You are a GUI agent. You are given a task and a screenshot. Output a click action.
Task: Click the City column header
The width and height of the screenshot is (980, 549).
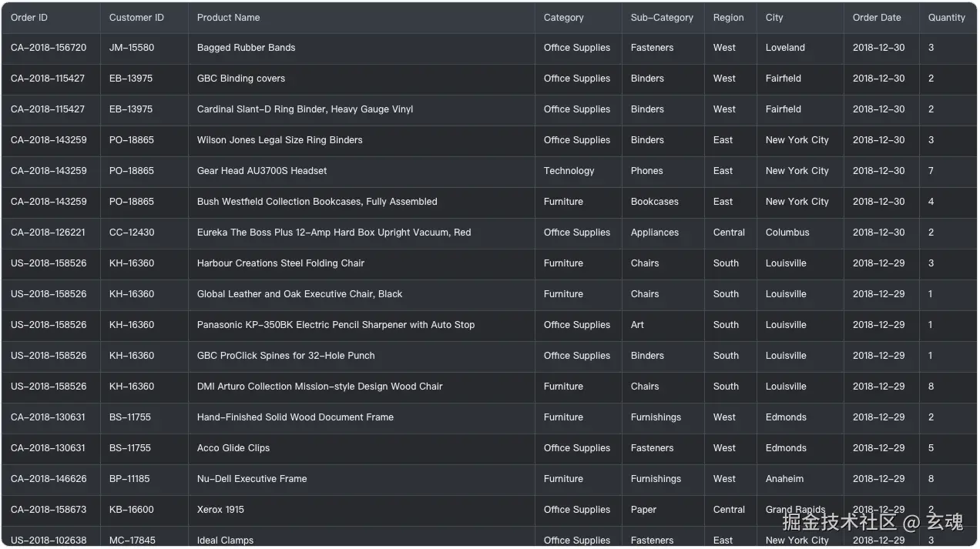coord(774,18)
